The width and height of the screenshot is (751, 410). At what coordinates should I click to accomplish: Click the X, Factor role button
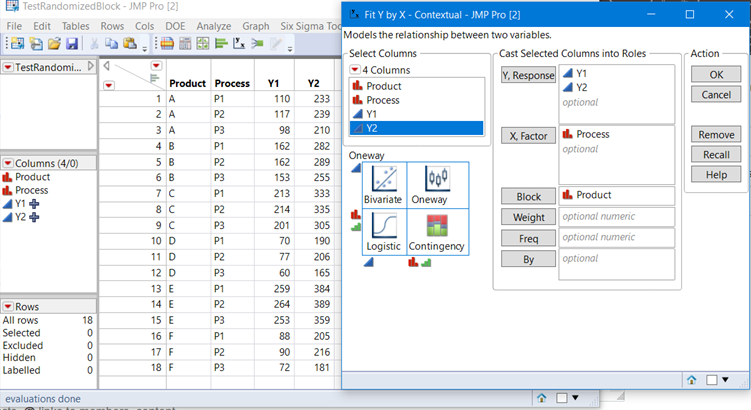[528, 136]
